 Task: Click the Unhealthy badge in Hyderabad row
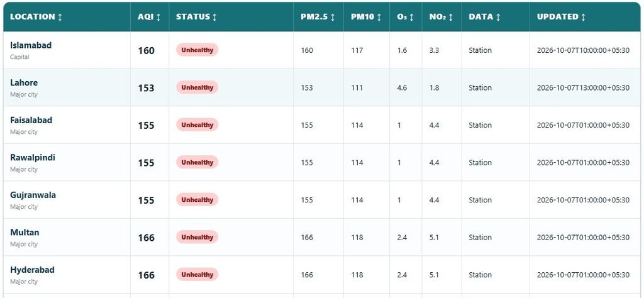[x=197, y=274]
